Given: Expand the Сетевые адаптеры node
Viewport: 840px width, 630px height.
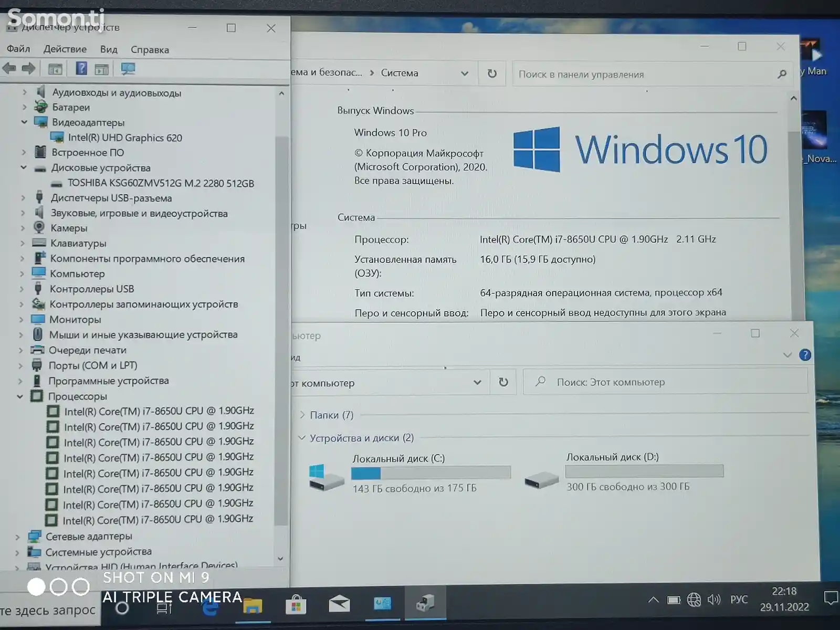Looking at the screenshot, I should pos(17,537).
